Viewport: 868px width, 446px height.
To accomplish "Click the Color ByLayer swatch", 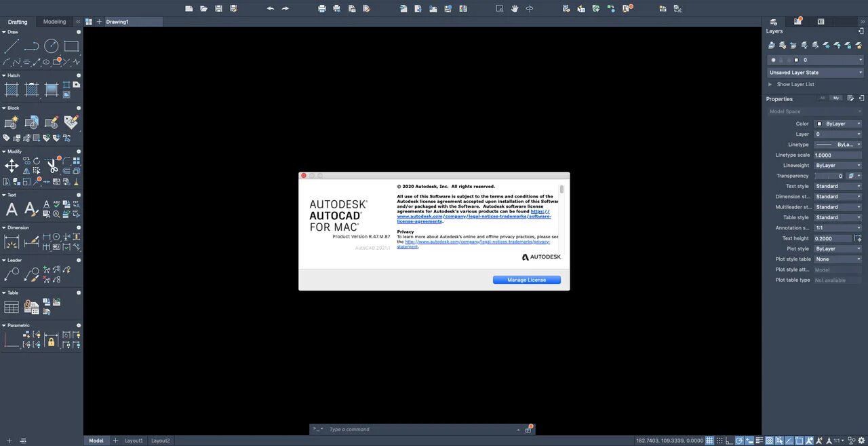I will coord(819,124).
